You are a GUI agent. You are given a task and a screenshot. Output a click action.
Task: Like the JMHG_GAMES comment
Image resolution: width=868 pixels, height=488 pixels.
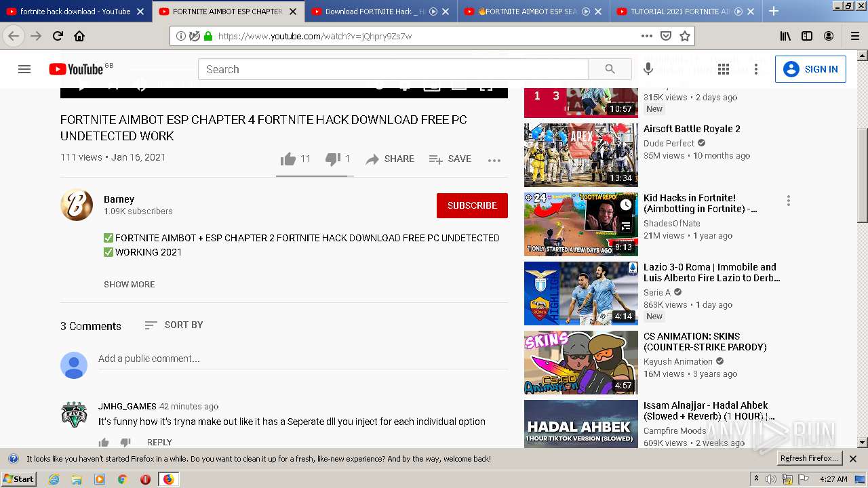(x=104, y=443)
